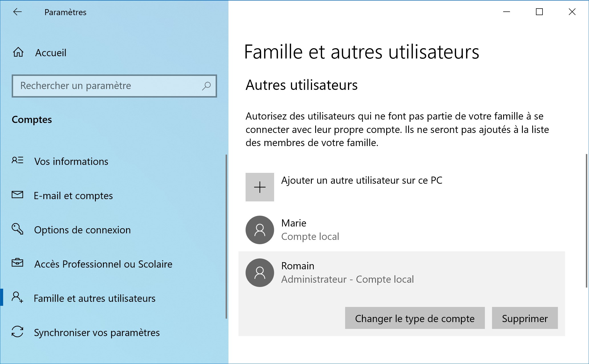Click the sync arrows icon
The width and height of the screenshot is (589, 364).
pos(17,332)
